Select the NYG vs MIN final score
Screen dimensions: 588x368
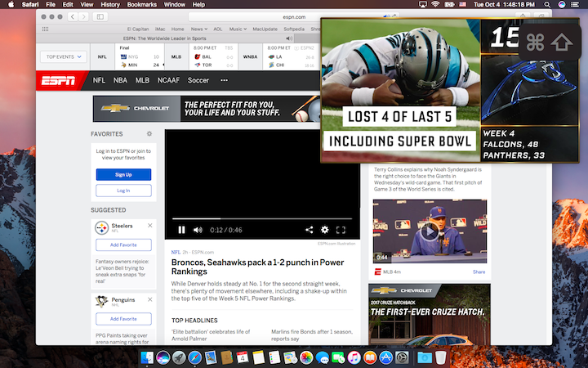point(140,56)
